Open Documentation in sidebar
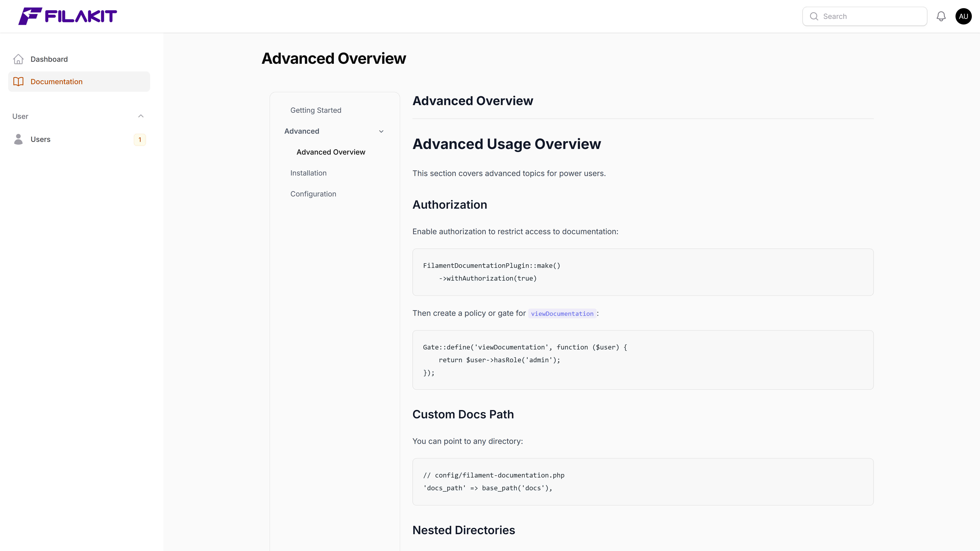 [x=79, y=82]
